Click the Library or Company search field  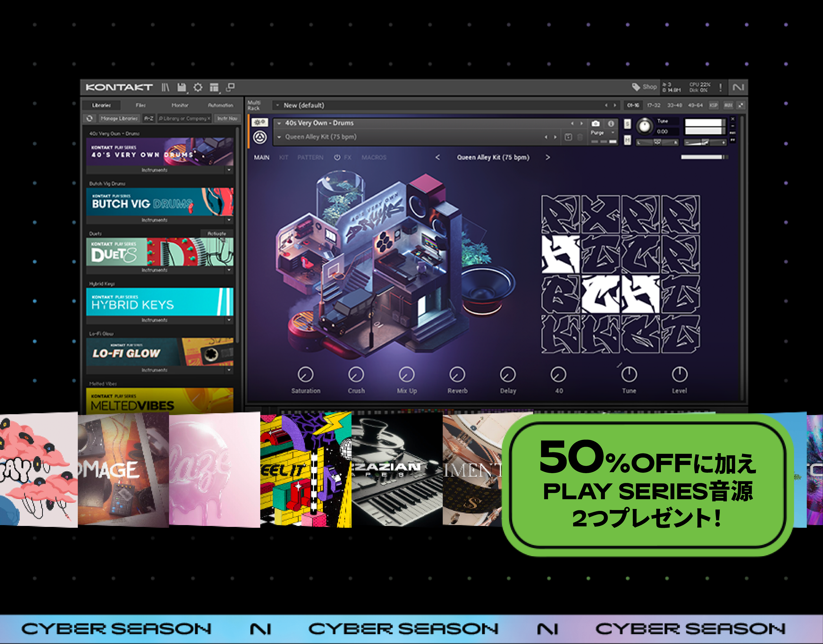(184, 118)
